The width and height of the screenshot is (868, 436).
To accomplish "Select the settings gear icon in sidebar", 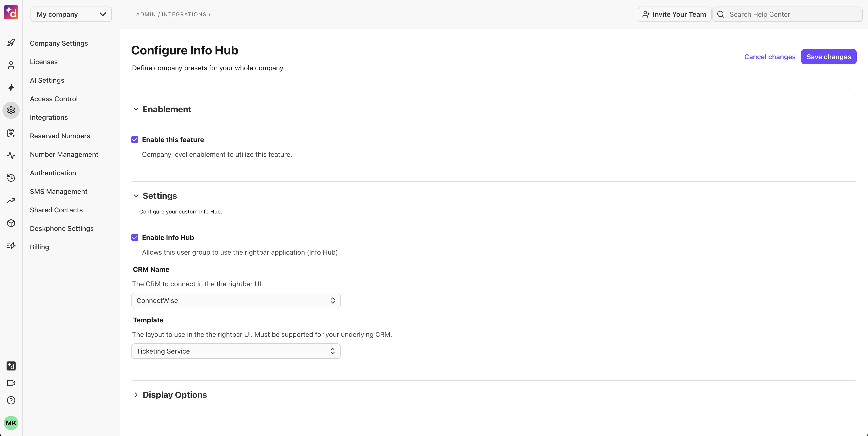I will coord(11,110).
